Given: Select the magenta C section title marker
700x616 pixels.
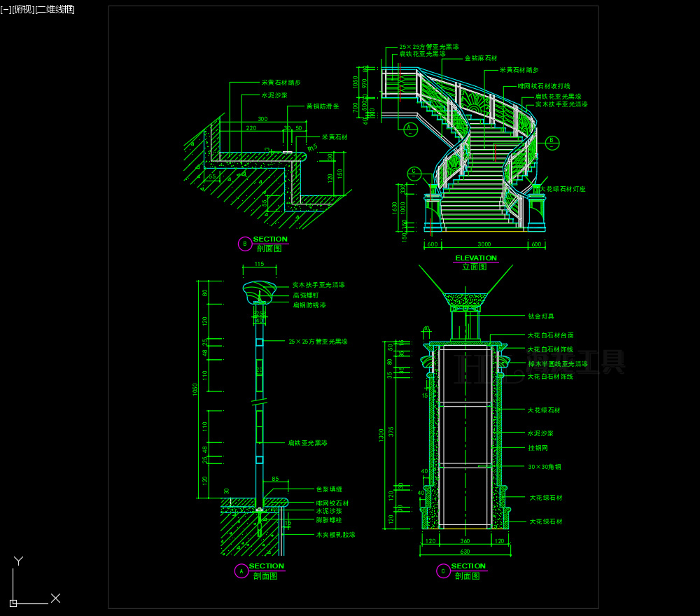Looking at the screenshot, I should point(443,571).
